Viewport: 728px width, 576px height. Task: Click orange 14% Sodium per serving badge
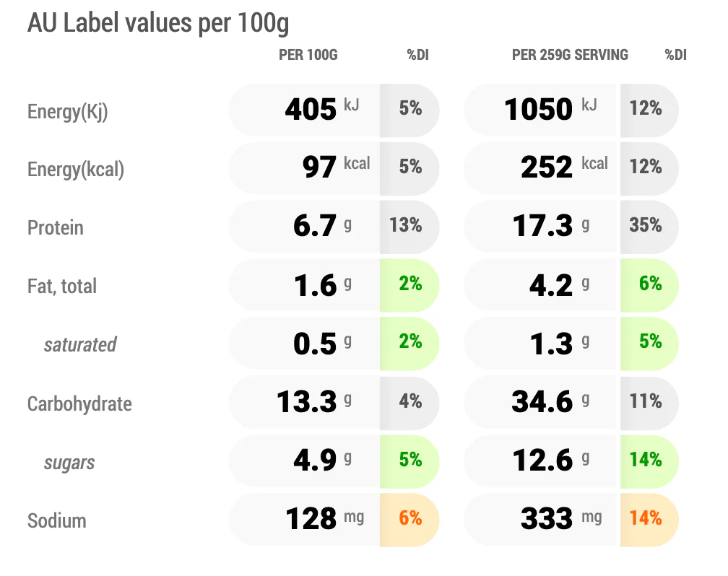click(x=649, y=520)
